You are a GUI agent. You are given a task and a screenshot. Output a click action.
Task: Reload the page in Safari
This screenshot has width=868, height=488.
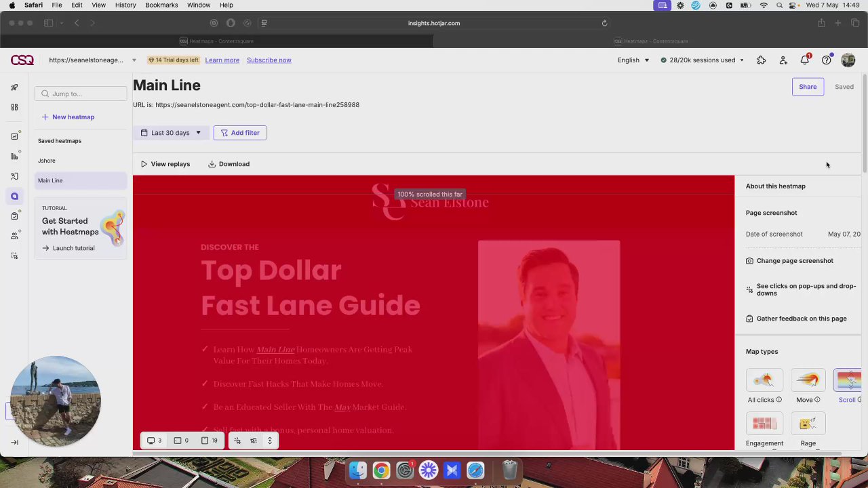click(604, 23)
